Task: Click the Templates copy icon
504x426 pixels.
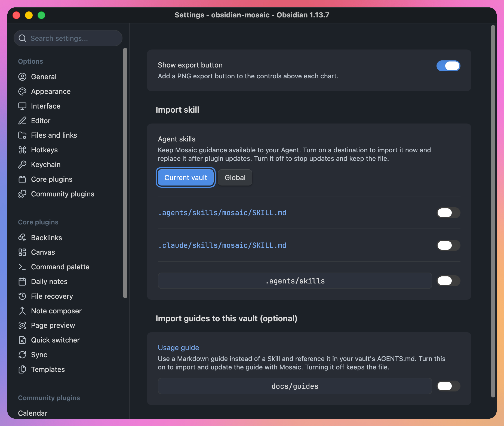Action: coord(22,369)
